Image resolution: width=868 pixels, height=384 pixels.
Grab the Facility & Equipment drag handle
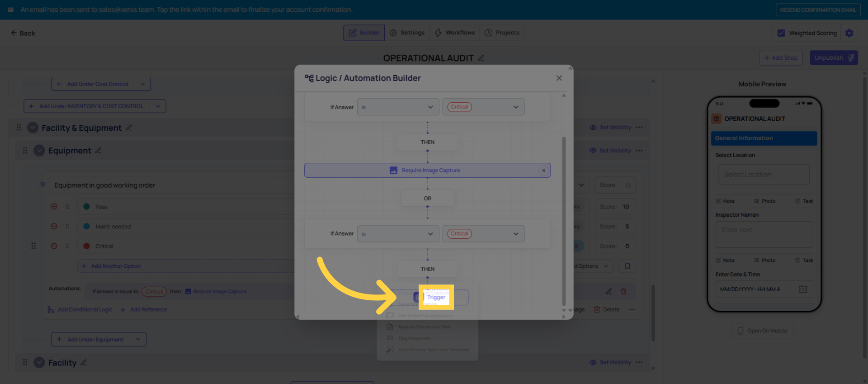pos(19,128)
